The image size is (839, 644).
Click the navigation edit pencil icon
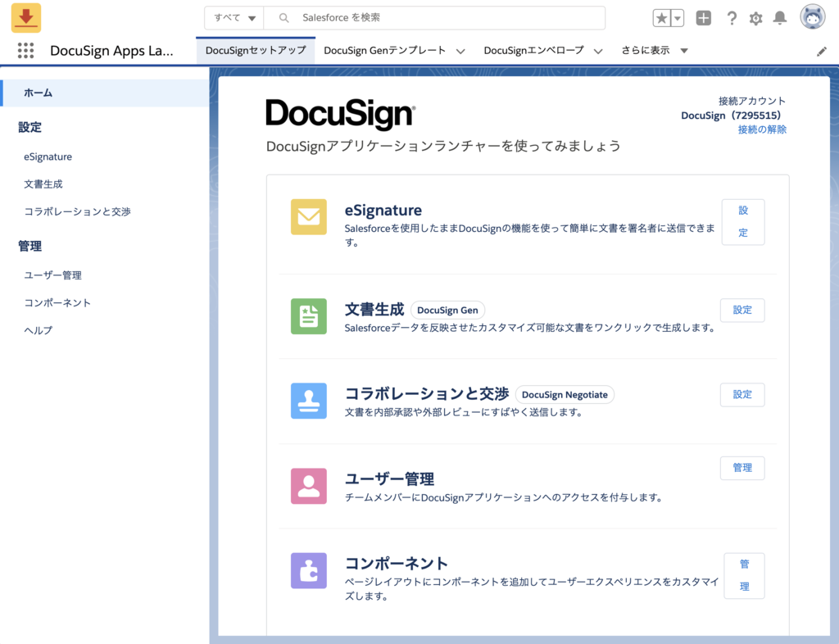[x=823, y=50]
